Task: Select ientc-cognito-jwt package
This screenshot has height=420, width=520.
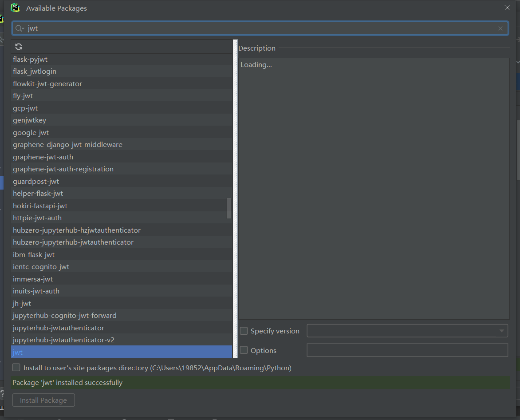Action: [x=122, y=266]
